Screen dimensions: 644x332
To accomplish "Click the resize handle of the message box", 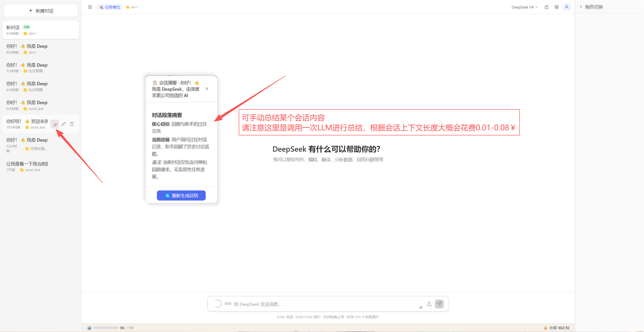I will pos(421,307).
